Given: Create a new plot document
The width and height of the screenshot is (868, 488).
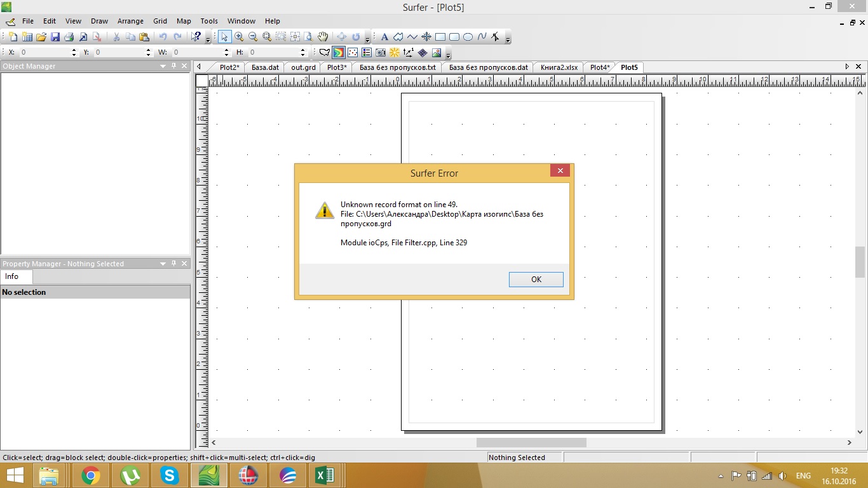Looking at the screenshot, I should (x=13, y=37).
